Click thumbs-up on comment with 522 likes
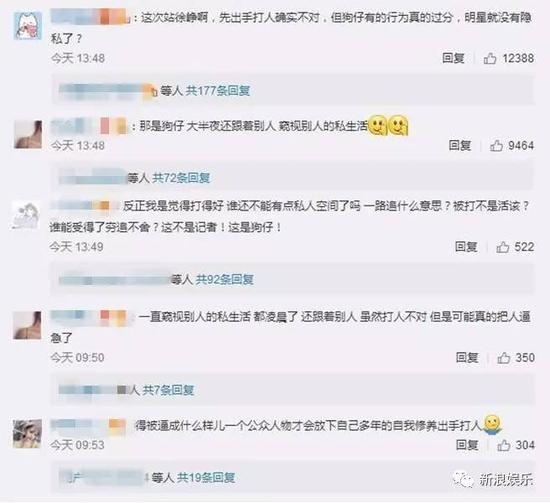Image resolution: width=550 pixels, height=503 pixels. click(x=503, y=247)
